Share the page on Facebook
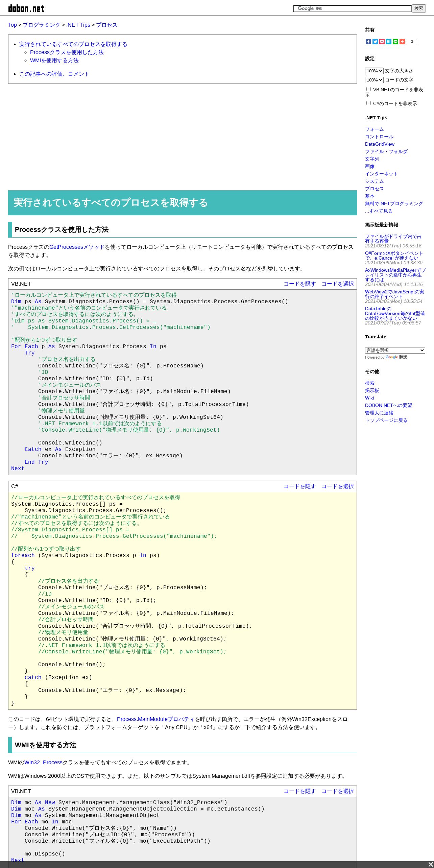The image size is (434, 868). 368,42
